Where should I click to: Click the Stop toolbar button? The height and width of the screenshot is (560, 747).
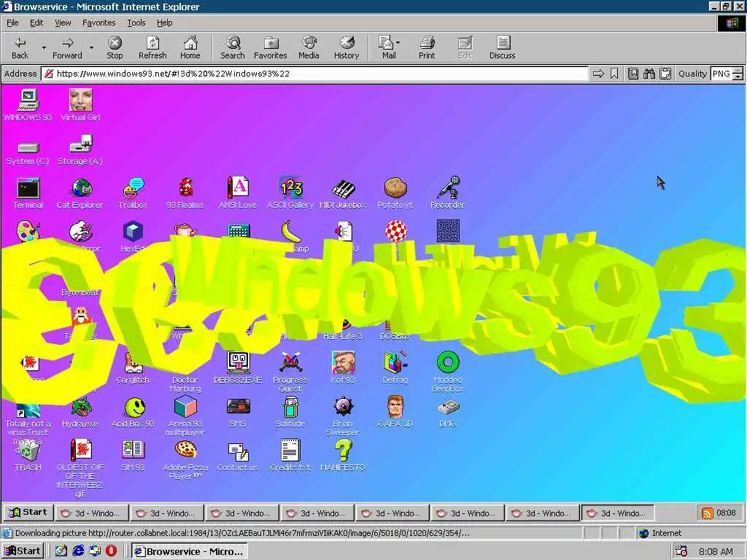(115, 47)
